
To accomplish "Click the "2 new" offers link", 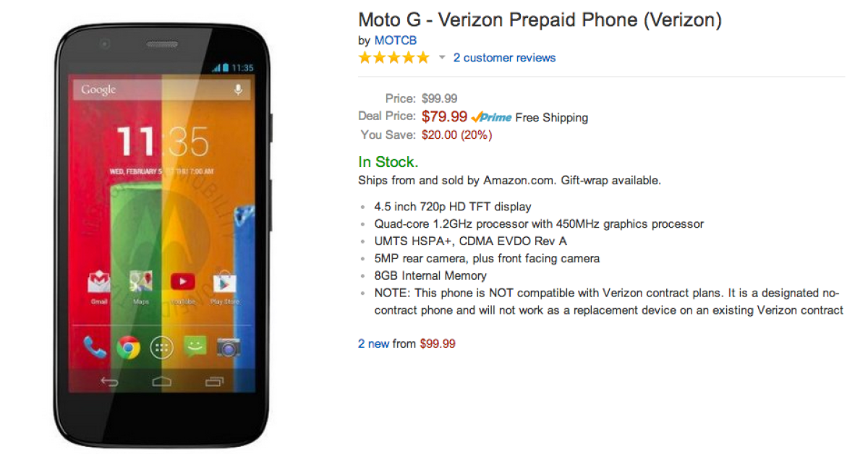I will (373, 344).
